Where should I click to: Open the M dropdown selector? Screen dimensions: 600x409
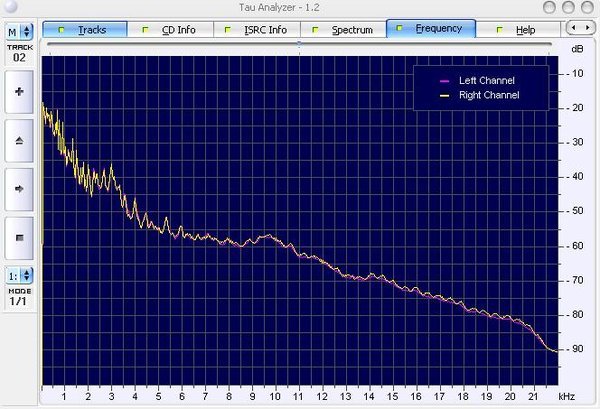(19, 32)
